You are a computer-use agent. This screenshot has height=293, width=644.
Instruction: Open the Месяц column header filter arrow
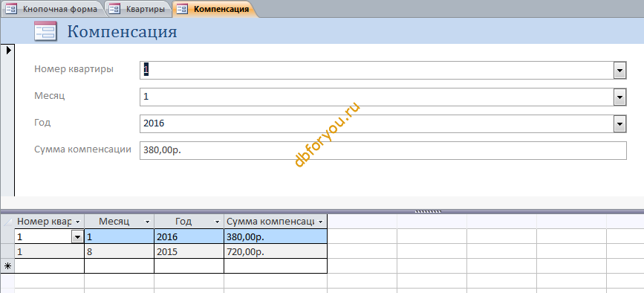[148, 222]
